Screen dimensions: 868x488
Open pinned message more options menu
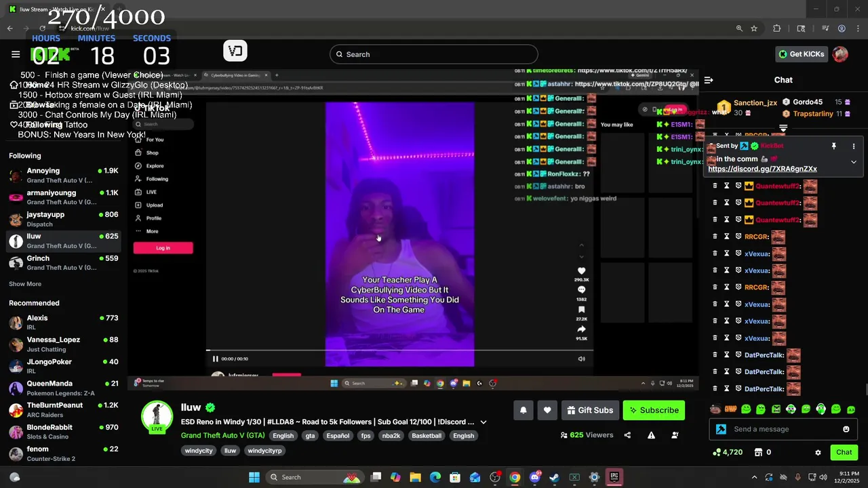pyautogui.click(x=854, y=146)
